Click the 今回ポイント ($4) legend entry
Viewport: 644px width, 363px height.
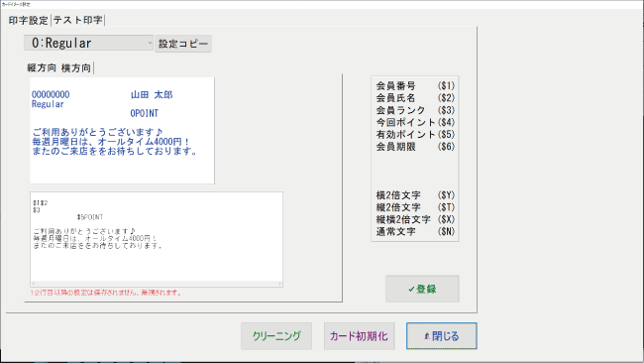[x=415, y=122]
